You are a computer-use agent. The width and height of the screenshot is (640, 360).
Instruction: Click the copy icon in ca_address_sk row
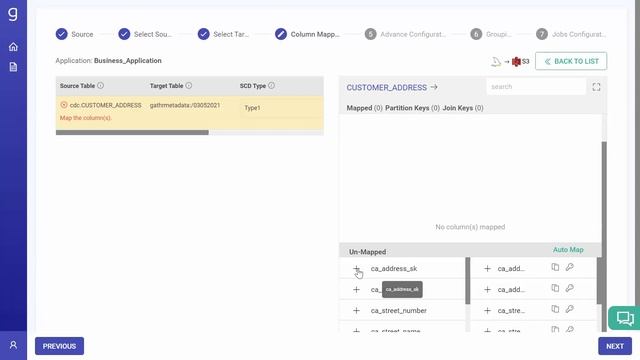[555, 267]
